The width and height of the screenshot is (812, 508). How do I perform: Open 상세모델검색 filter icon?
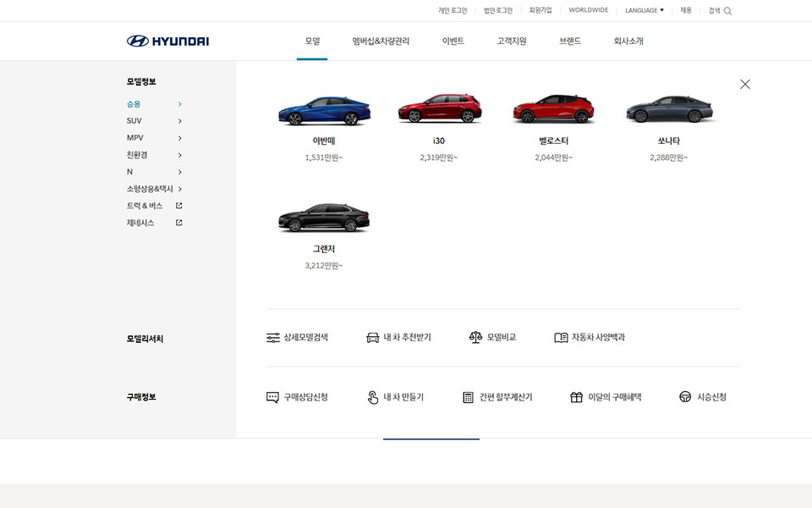pos(272,338)
